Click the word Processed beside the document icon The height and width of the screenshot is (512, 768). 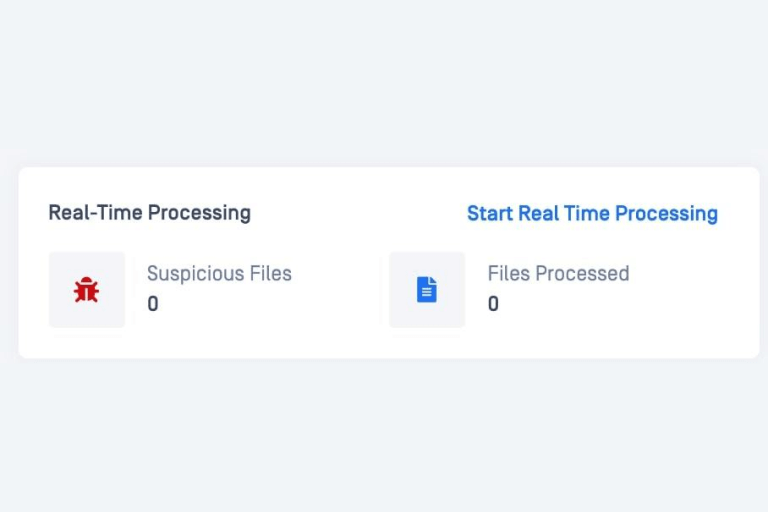584,273
